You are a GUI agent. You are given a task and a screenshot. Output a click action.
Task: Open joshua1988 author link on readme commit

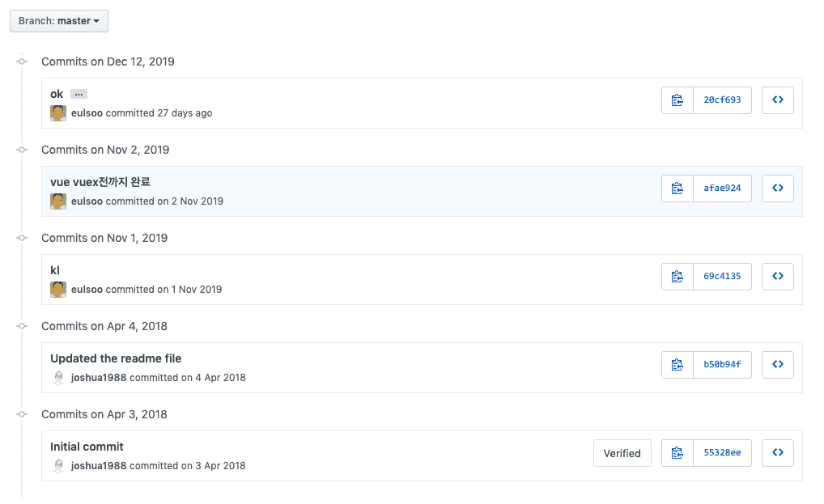99,378
